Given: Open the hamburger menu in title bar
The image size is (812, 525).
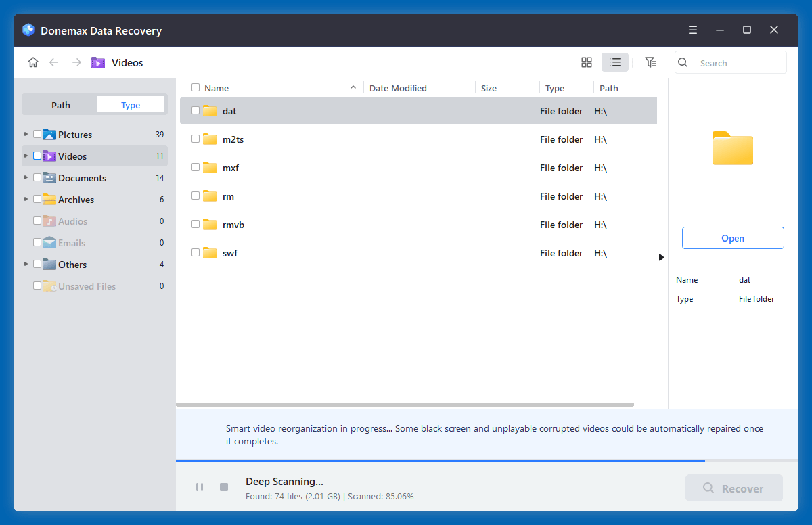Looking at the screenshot, I should coord(692,30).
